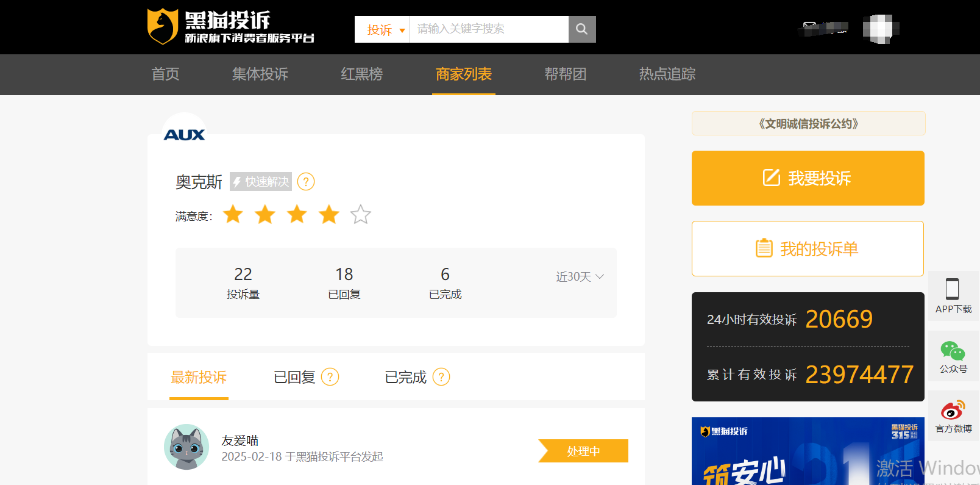Image resolution: width=980 pixels, height=485 pixels.
Task: Open help icon beside 已完成 tab
Action: pyautogui.click(x=441, y=377)
